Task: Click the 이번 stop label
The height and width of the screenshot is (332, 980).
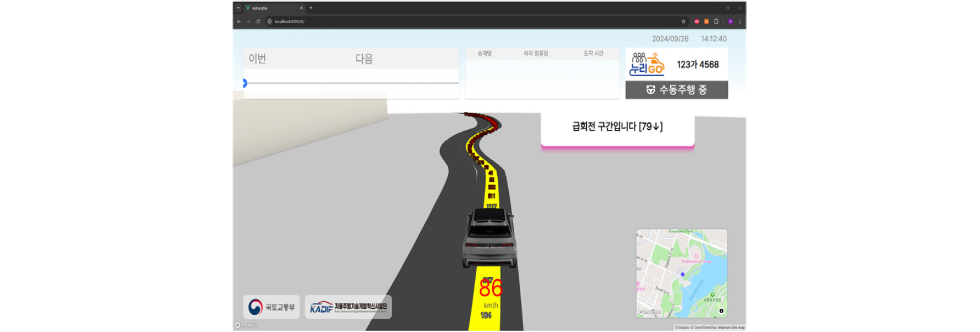Action: click(257, 59)
